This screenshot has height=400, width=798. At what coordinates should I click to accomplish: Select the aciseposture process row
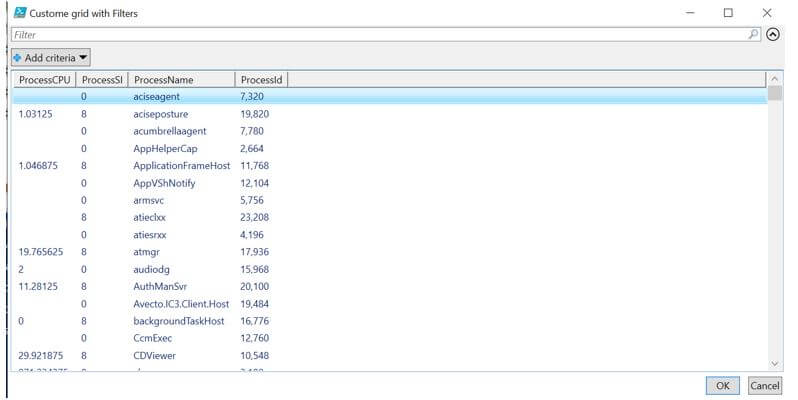point(390,114)
